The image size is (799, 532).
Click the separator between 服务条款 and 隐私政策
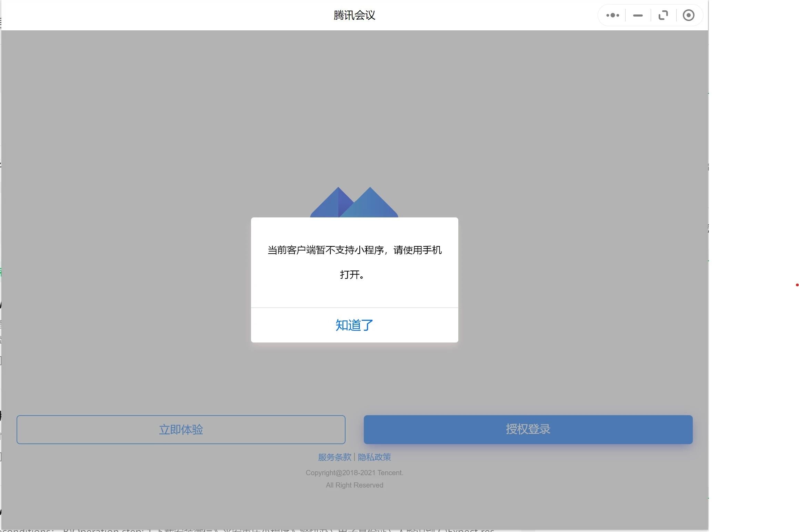[x=354, y=457]
